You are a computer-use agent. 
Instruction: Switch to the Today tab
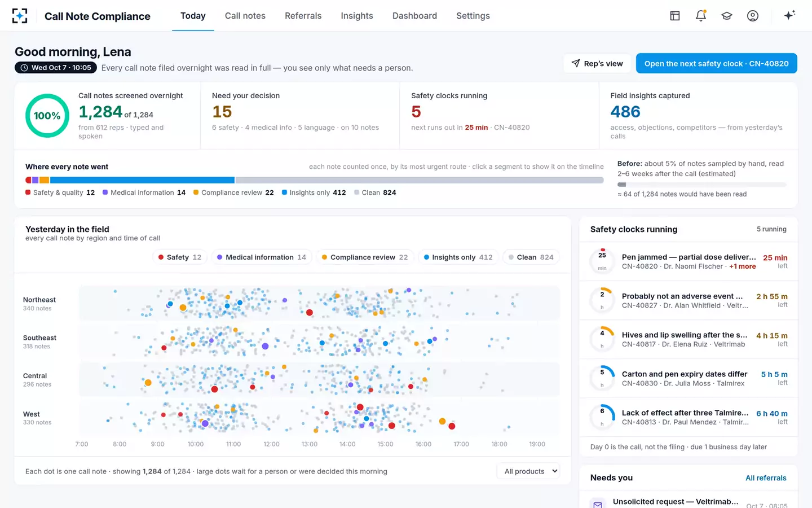[193, 16]
